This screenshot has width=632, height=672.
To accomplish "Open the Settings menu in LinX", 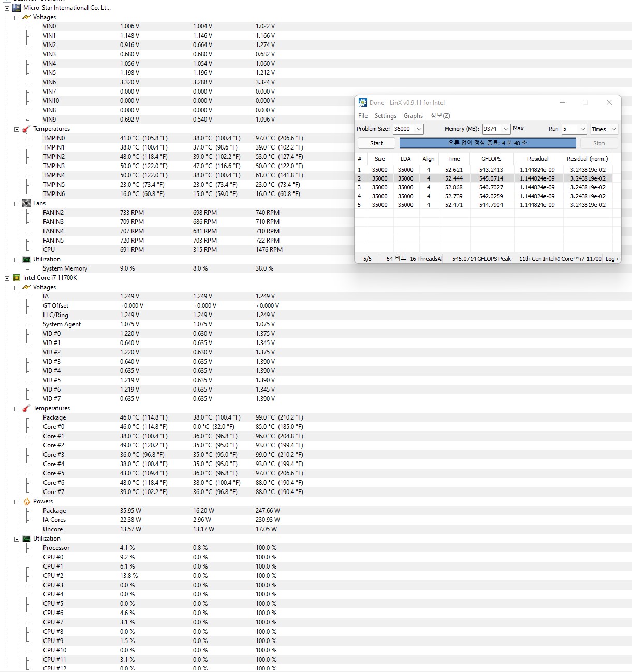I will tap(386, 116).
